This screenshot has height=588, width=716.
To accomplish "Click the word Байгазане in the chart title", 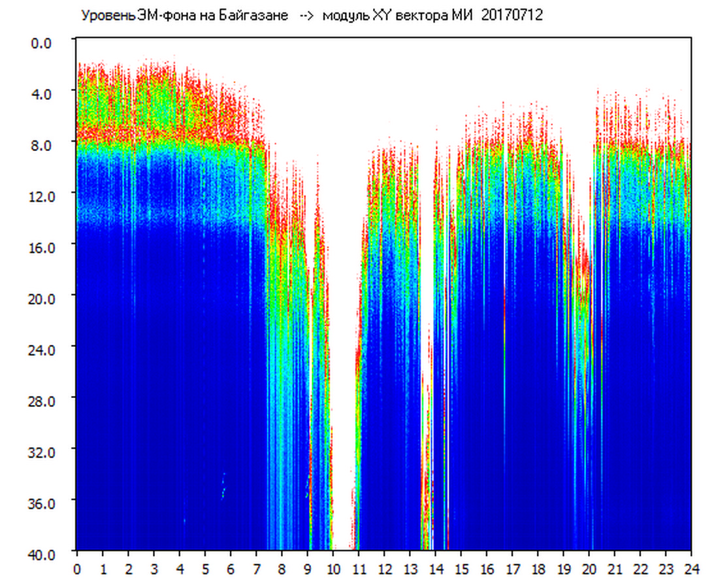I will (x=261, y=16).
